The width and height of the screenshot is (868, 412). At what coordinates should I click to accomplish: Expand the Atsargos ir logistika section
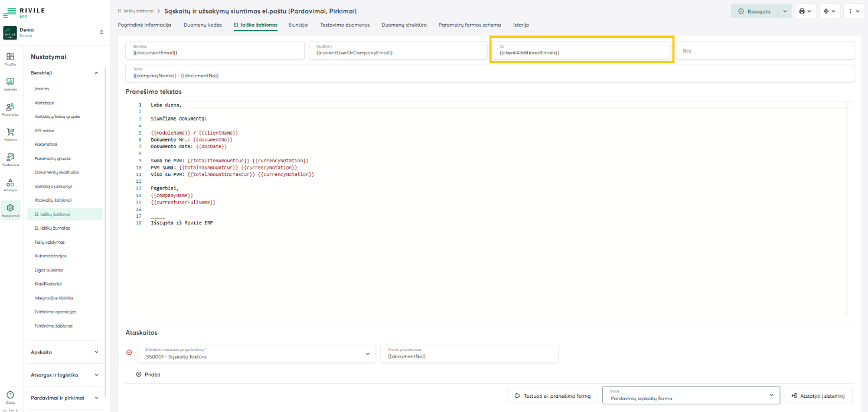pyautogui.click(x=96, y=375)
